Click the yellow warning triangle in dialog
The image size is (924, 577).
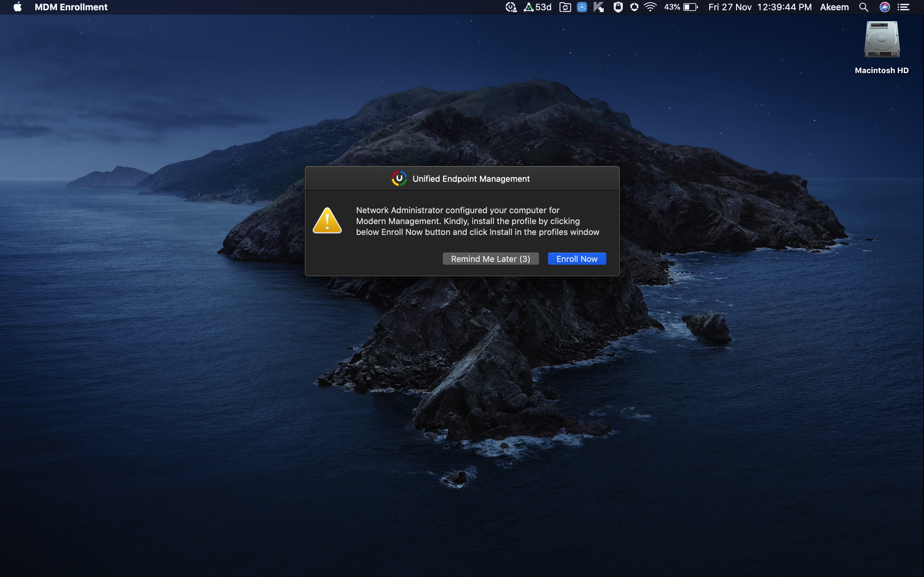pyautogui.click(x=327, y=221)
